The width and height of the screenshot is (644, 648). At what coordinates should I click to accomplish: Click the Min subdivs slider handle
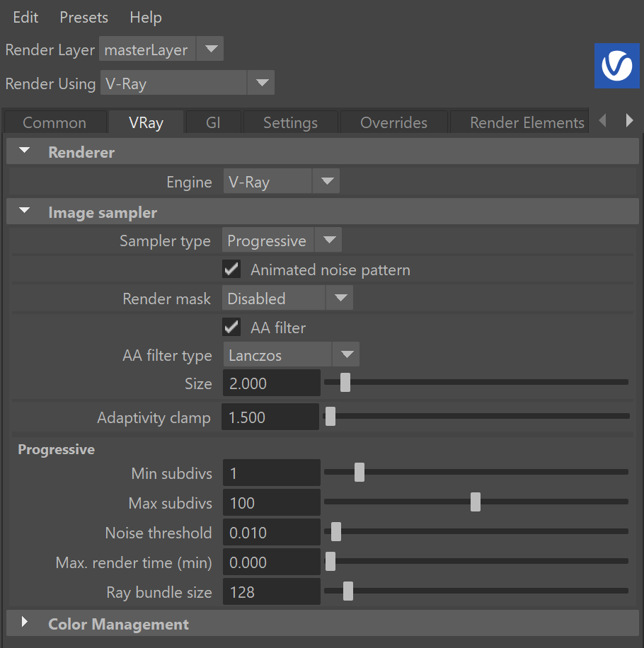360,472
